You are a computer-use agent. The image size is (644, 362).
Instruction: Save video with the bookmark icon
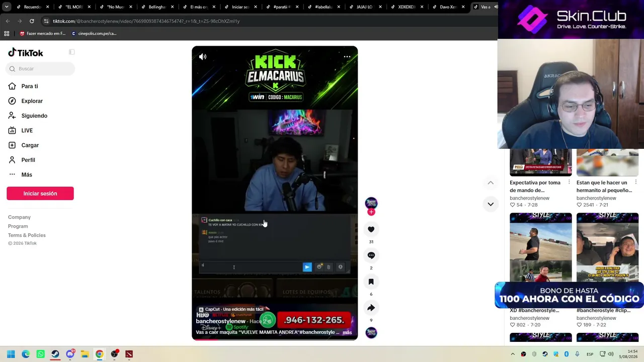click(371, 282)
